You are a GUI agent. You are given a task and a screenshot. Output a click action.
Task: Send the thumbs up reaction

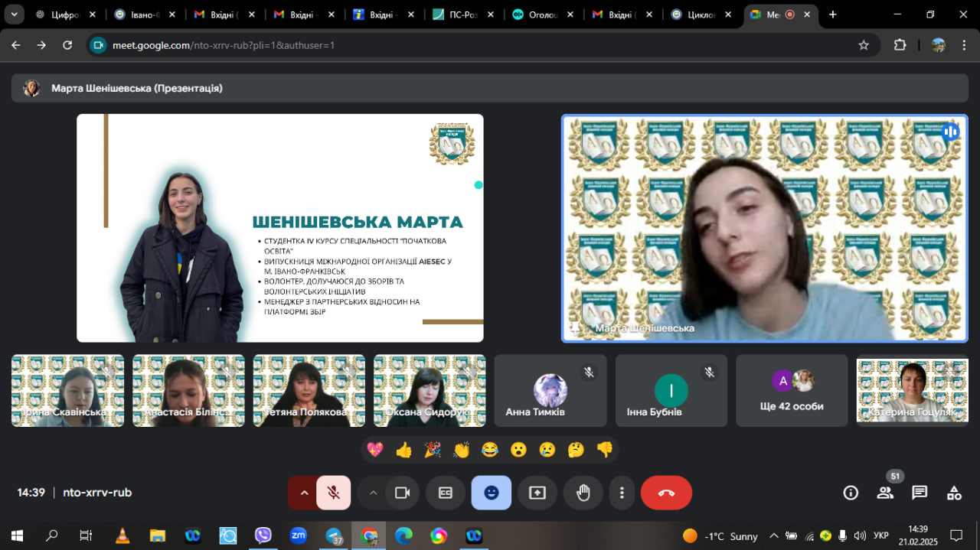403,450
